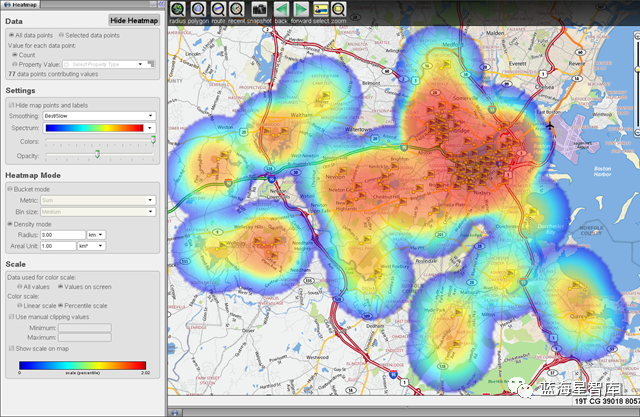Screen dimensions: 640x417
Task: Click the Hide Heatmap button
Action: point(134,20)
